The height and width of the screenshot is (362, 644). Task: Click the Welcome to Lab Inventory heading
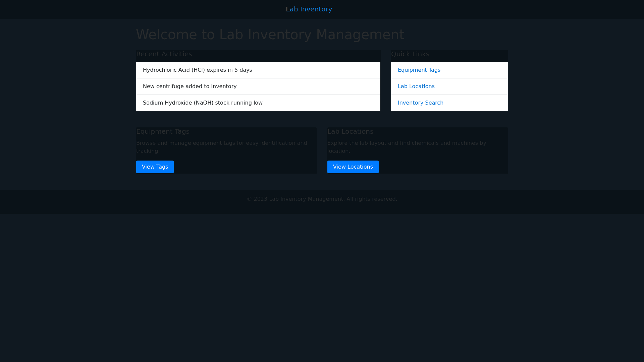click(x=270, y=35)
